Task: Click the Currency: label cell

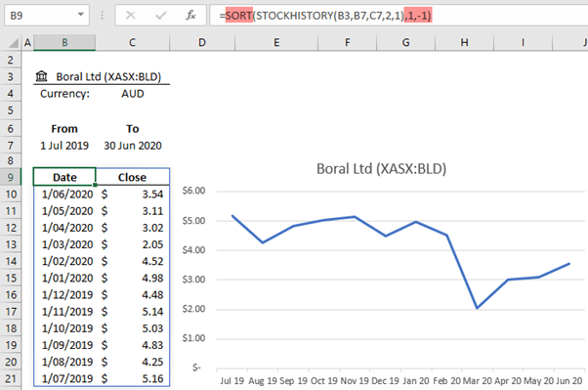Action: click(64, 94)
